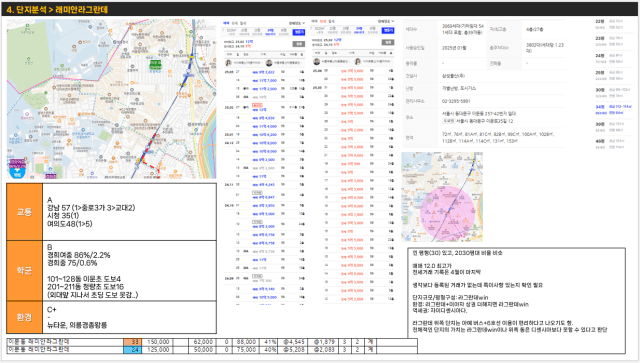Select the highlighted blue size tab in the left panel
Screen dimensions: 640x363
pyautogui.click(x=270, y=32)
